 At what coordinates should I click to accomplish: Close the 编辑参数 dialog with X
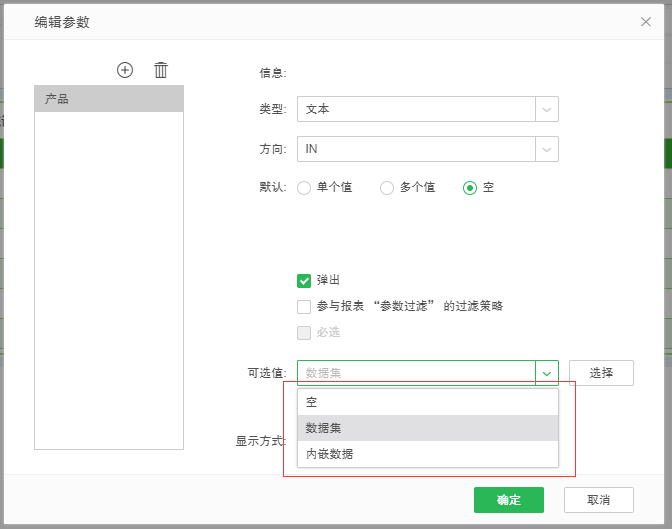click(x=646, y=21)
